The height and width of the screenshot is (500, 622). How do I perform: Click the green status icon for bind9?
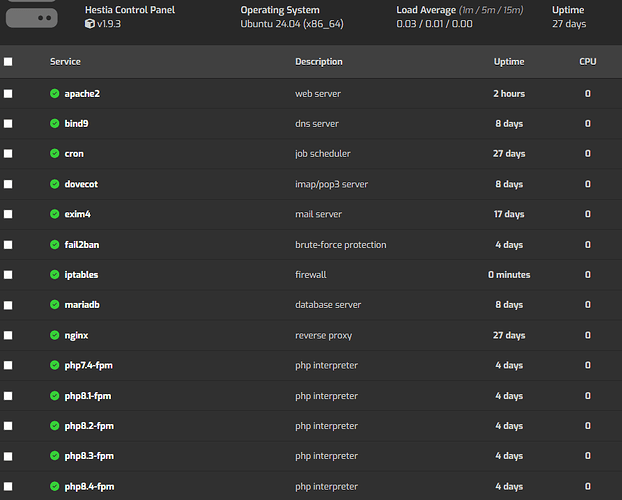tap(55, 124)
